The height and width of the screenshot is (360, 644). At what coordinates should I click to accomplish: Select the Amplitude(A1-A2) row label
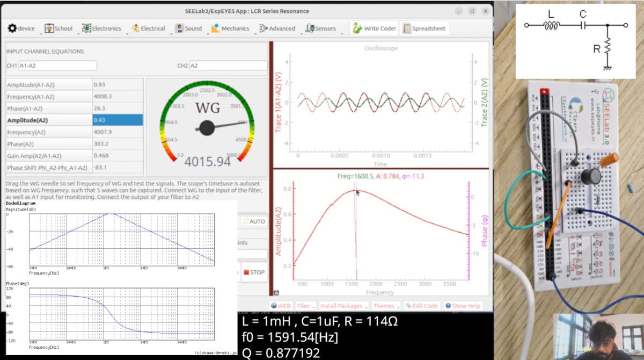tap(49, 85)
